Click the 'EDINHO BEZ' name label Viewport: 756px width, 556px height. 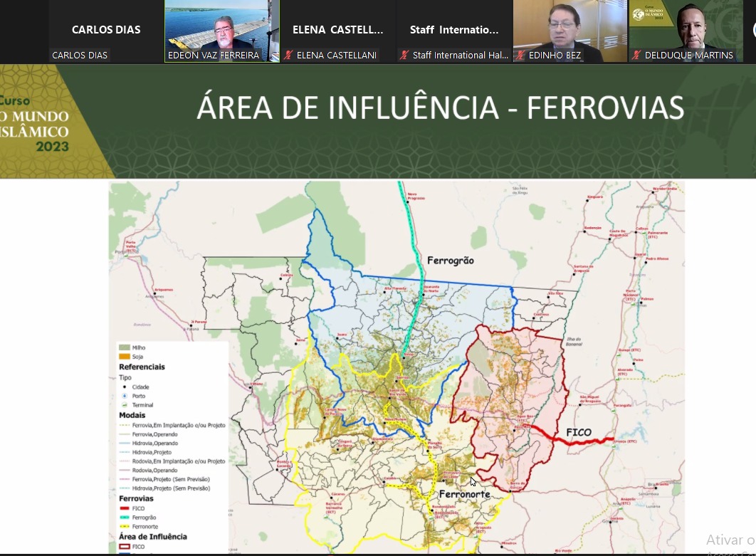pyautogui.click(x=555, y=55)
